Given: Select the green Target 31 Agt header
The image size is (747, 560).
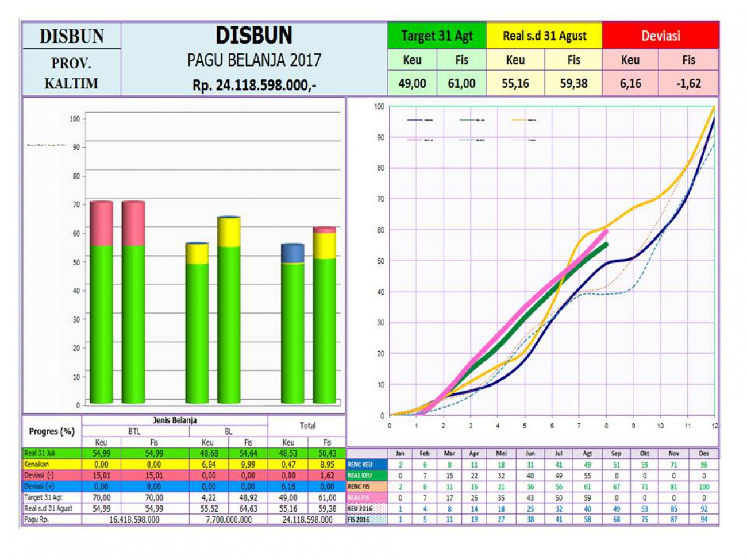Looking at the screenshot, I should (437, 36).
